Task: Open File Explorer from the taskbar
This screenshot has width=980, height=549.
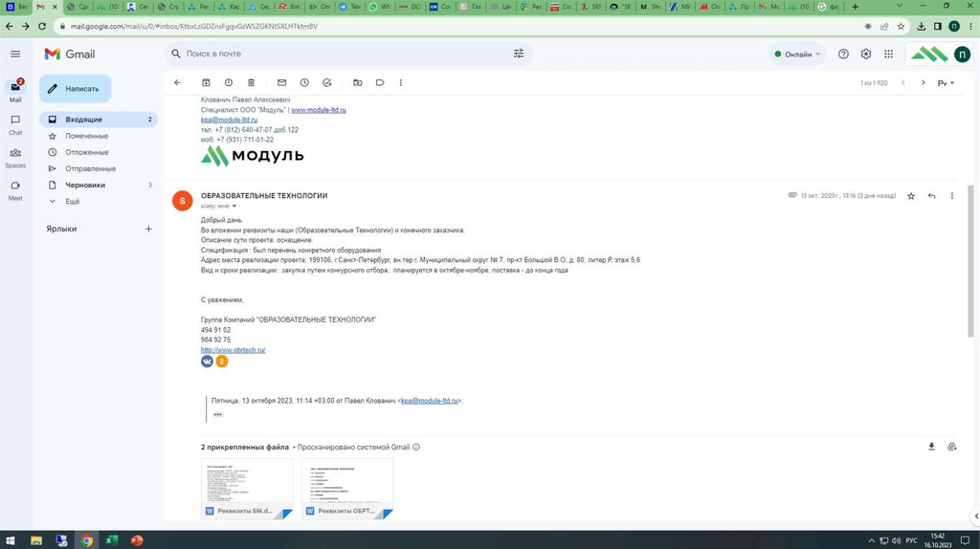Action: pos(36,540)
